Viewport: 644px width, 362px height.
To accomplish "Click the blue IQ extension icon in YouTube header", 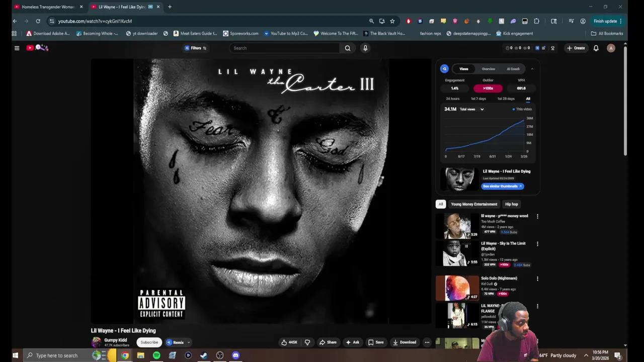I will point(538,48).
